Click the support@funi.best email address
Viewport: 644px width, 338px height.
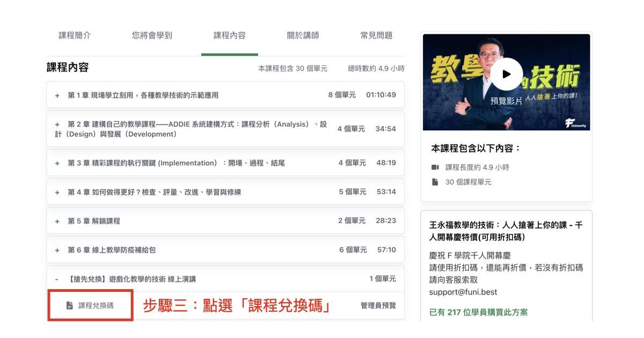[x=463, y=292]
